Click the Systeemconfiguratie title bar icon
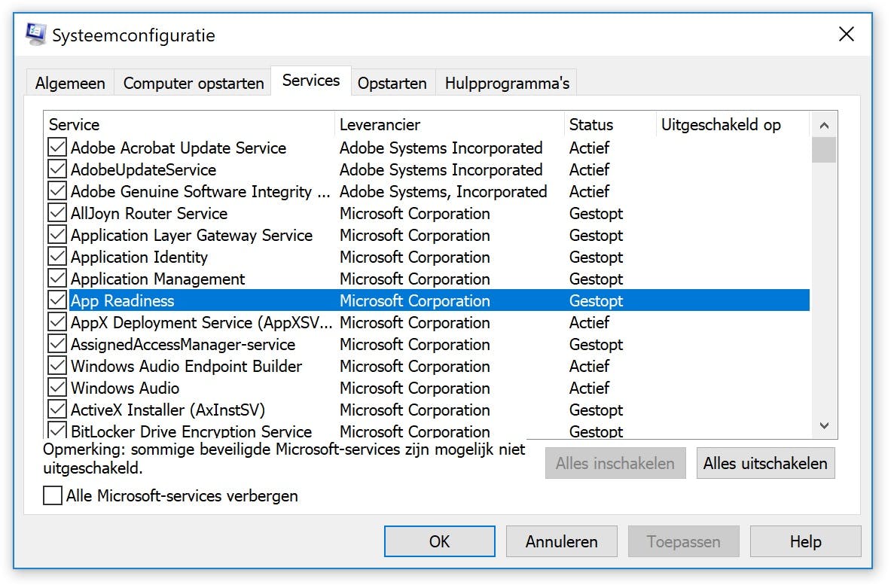 [x=35, y=34]
